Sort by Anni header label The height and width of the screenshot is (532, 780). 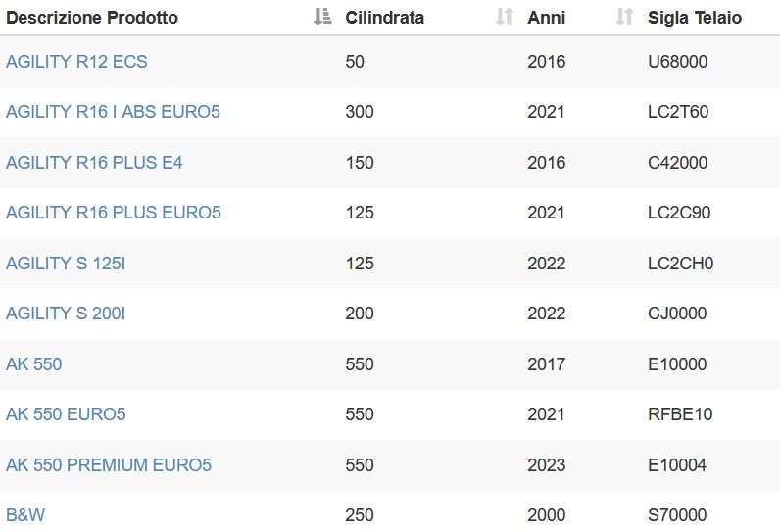coord(546,18)
